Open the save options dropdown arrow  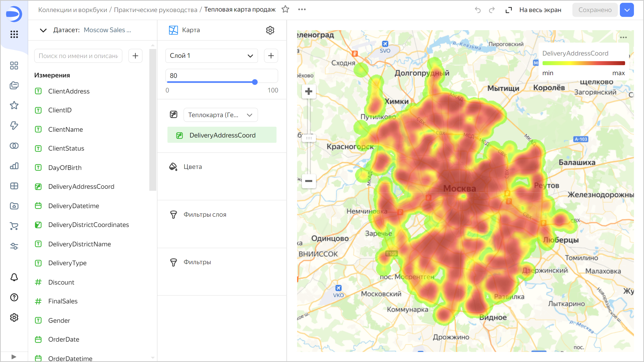coord(627,10)
